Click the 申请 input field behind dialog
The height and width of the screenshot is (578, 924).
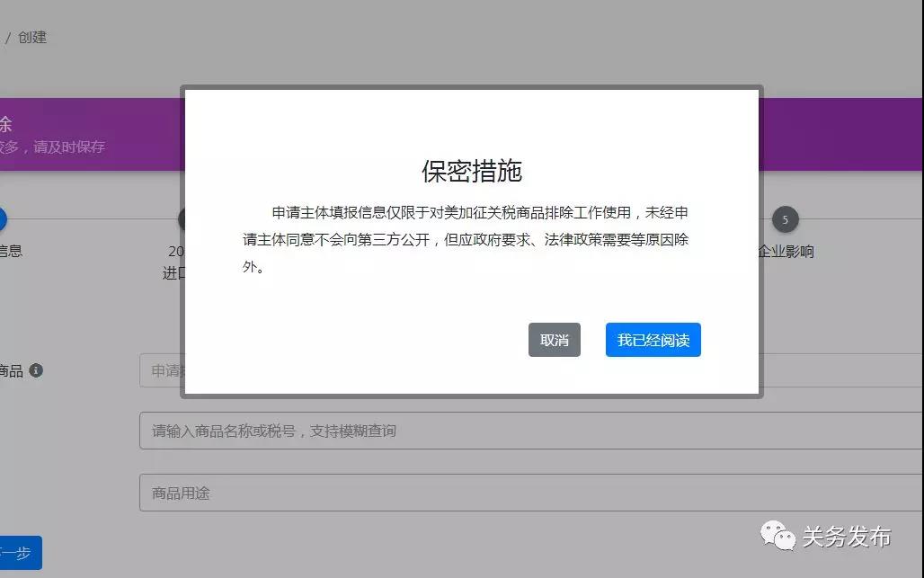click(x=162, y=370)
